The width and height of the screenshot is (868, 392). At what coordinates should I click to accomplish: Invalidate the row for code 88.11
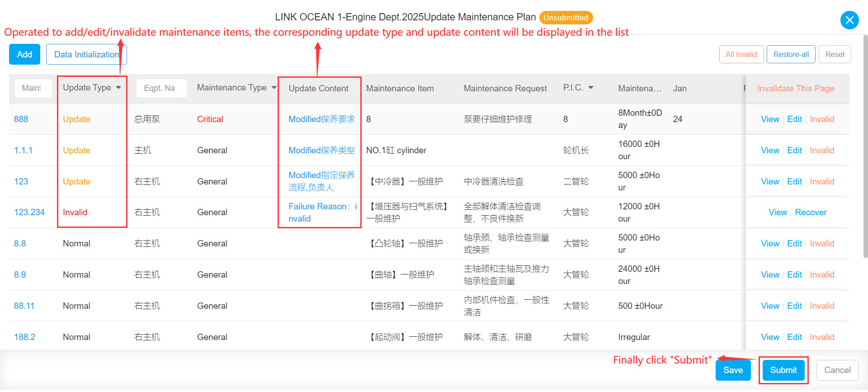pos(822,306)
